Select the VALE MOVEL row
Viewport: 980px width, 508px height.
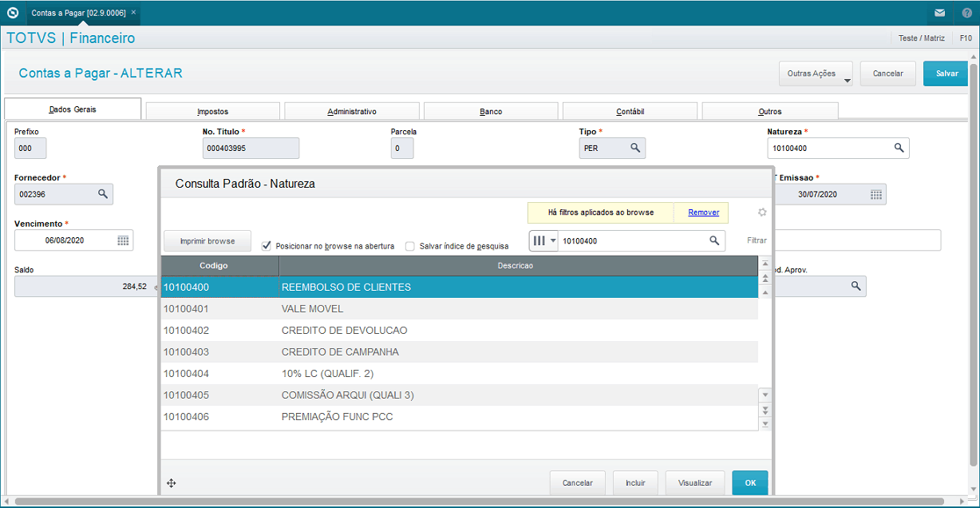coord(459,308)
